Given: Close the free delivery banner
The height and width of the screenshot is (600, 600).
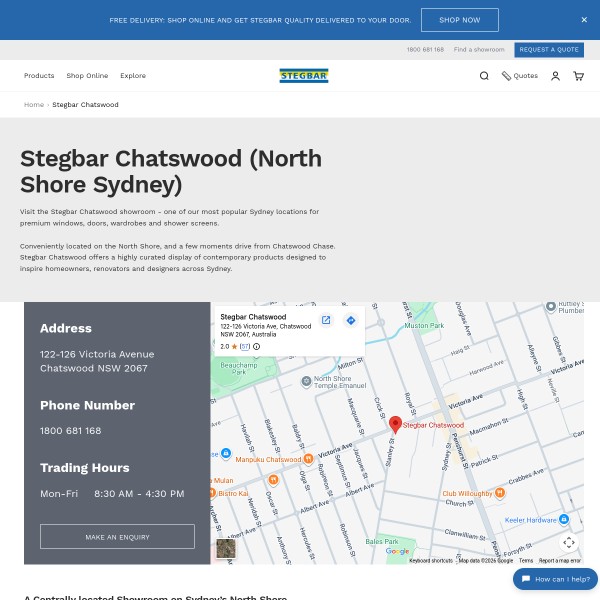Looking at the screenshot, I should point(584,20).
